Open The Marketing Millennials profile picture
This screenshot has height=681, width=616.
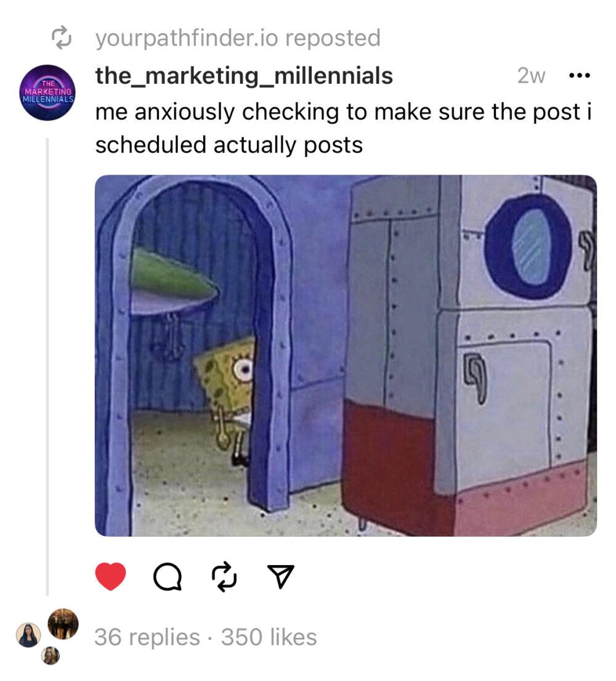[47, 92]
